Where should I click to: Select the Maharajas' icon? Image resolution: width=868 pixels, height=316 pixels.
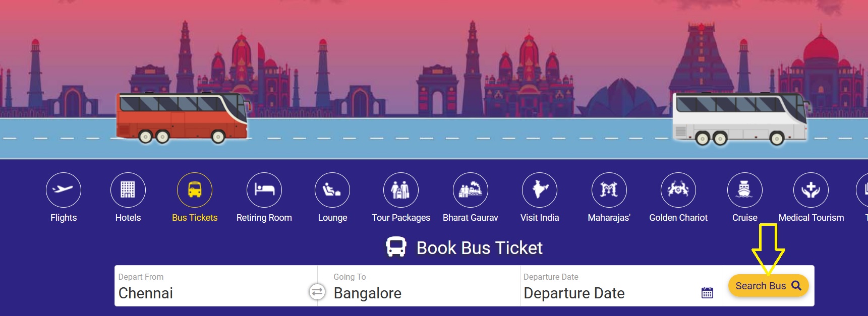609,190
